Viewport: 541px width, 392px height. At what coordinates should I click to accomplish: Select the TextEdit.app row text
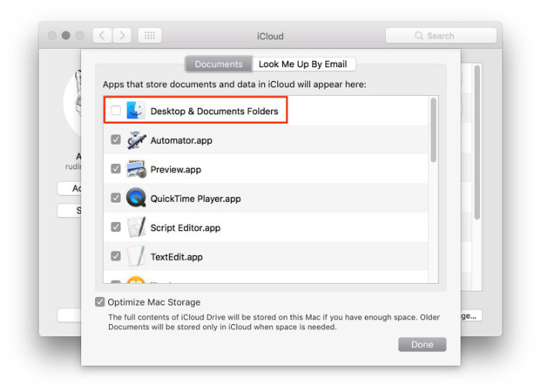(177, 257)
